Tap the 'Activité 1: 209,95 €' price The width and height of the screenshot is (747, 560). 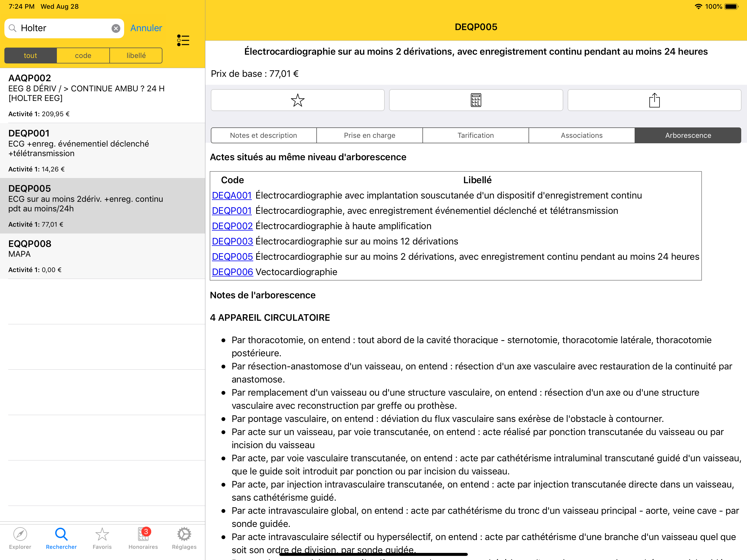point(39,114)
